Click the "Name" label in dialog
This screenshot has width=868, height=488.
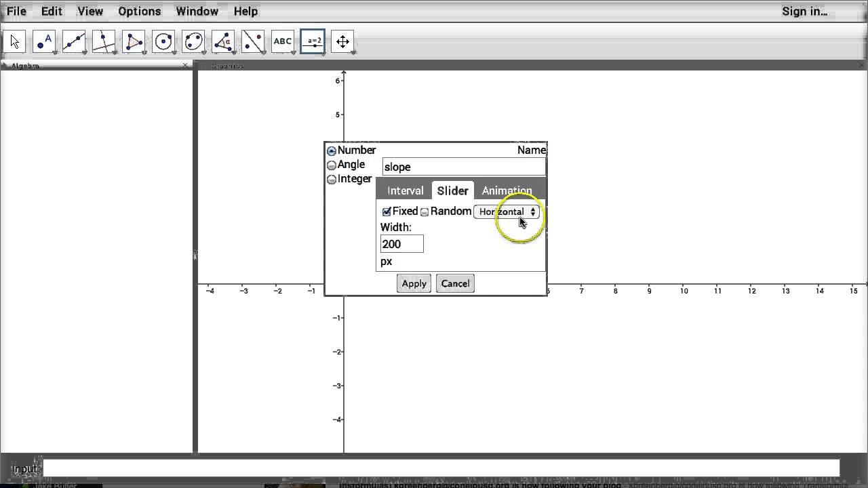point(531,150)
